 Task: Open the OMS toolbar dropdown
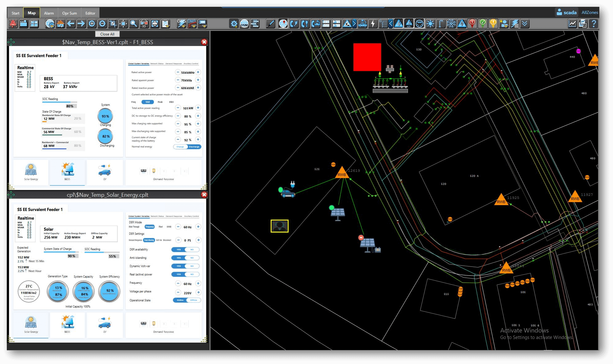click(181, 24)
